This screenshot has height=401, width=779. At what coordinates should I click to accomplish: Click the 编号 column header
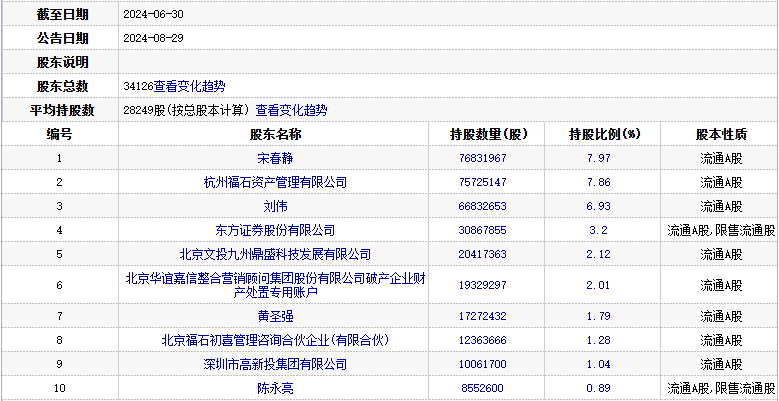(x=59, y=134)
